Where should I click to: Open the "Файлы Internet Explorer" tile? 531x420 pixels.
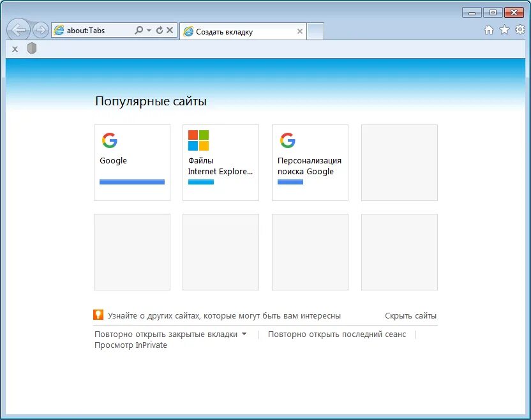[221, 163]
